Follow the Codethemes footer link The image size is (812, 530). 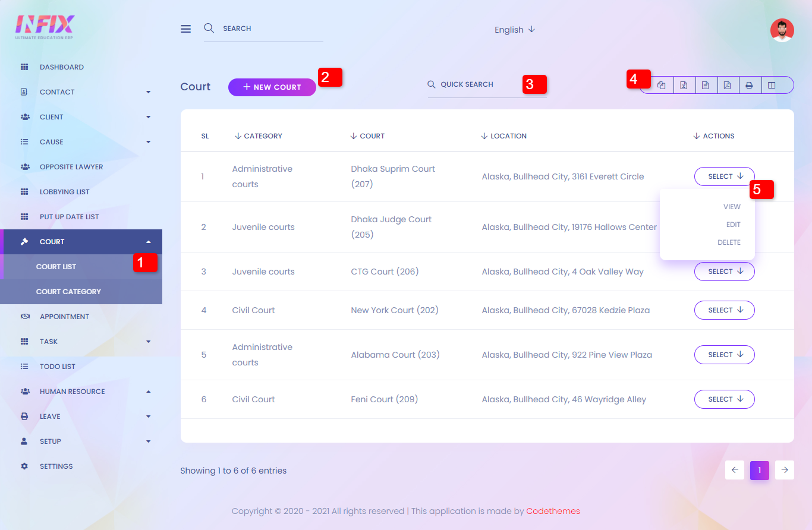click(x=553, y=511)
